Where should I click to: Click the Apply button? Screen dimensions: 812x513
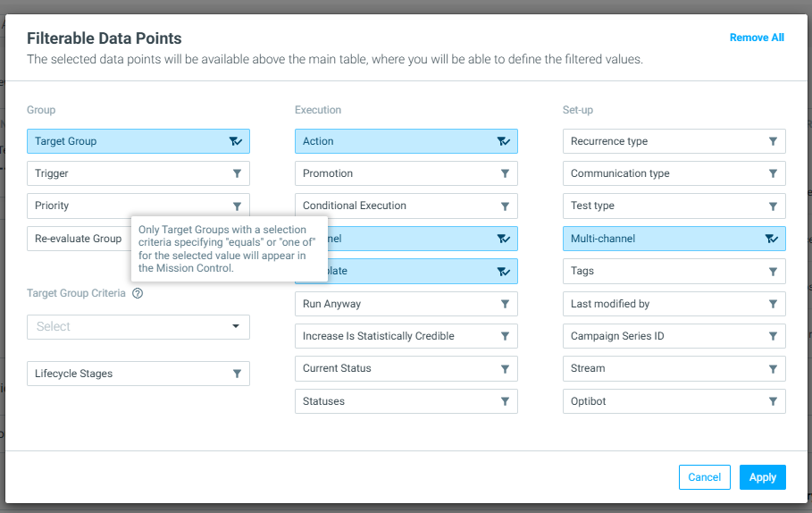(x=762, y=477)
